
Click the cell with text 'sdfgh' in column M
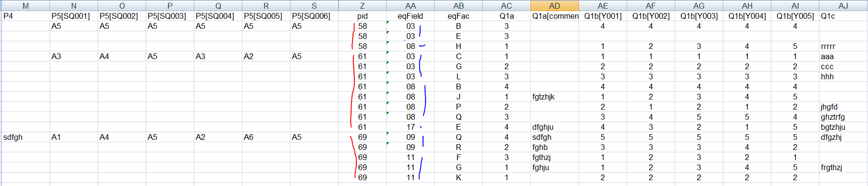click(x=25, y=137)
